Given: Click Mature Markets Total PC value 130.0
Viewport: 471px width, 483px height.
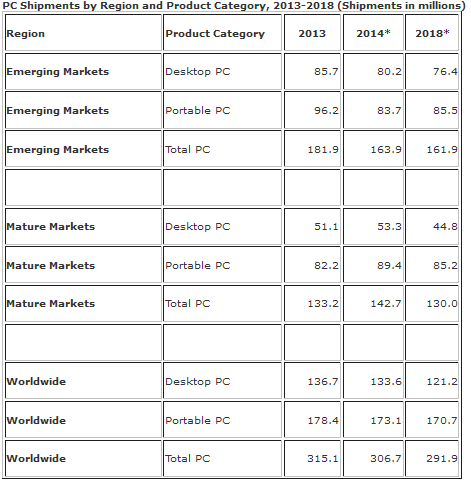Looking at the screenshot, I should tap(442, 304).
